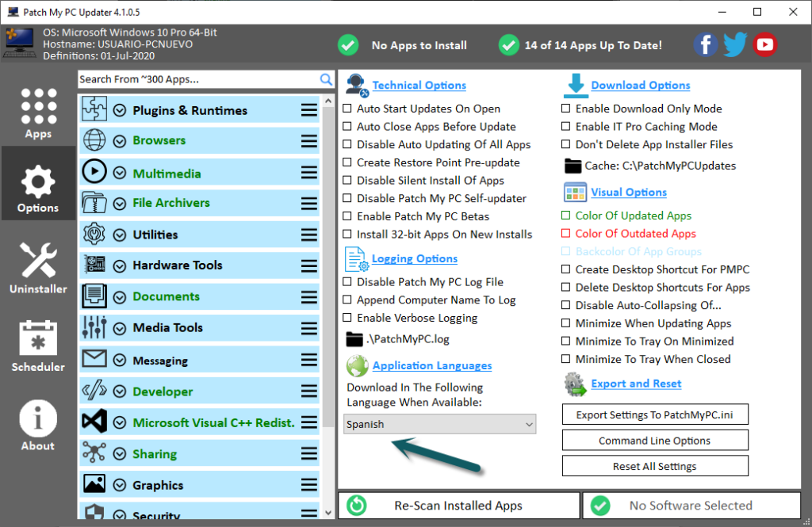Image resolution: width=812 pixels, height=527 pixels.
Task: Click the cache folder icon
Action: pos(573,166)
